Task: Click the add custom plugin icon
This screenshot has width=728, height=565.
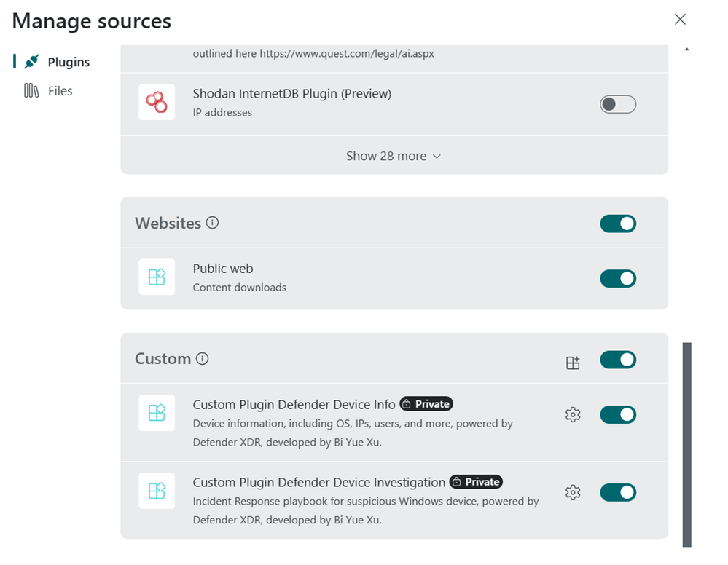Action: [x=573, y=363]
